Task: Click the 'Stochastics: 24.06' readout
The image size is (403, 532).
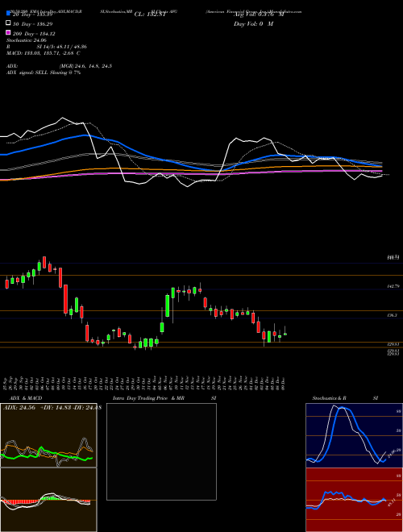Action: [26, 40]
